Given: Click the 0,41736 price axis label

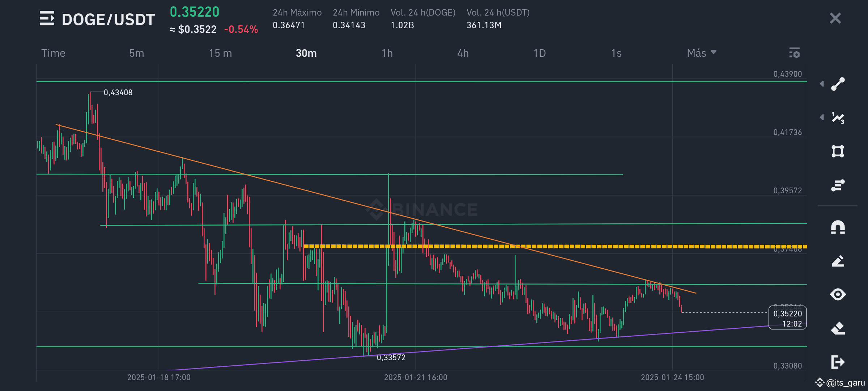Looking at the screenshot, I should [x=787, y=133].
